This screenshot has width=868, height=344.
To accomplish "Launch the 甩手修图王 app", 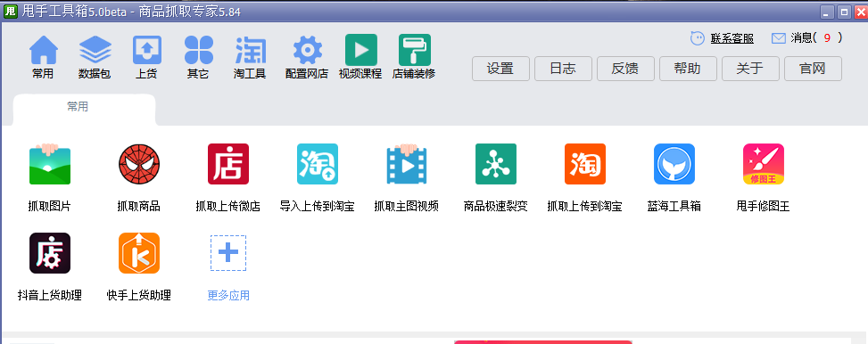I will click(764, 164).
